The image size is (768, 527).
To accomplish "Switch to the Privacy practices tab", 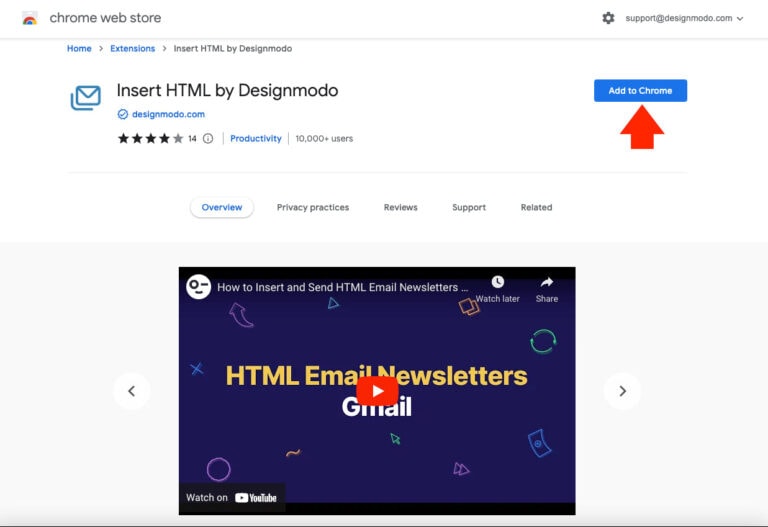I will [x=313, y=208].
